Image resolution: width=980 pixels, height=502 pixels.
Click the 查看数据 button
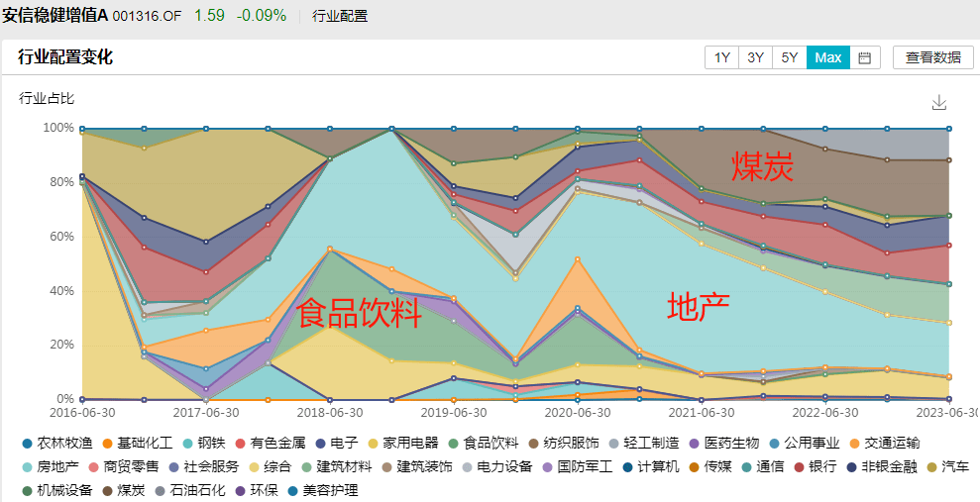(932, 57)
